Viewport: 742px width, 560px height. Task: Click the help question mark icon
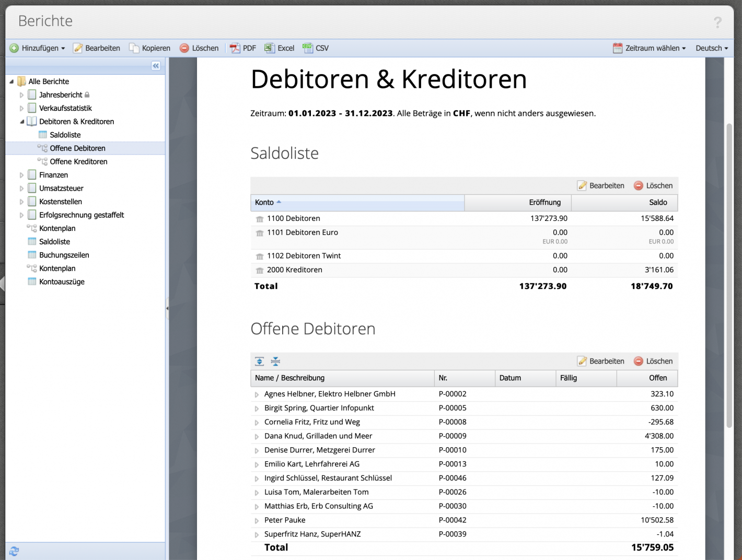point(717,21)
